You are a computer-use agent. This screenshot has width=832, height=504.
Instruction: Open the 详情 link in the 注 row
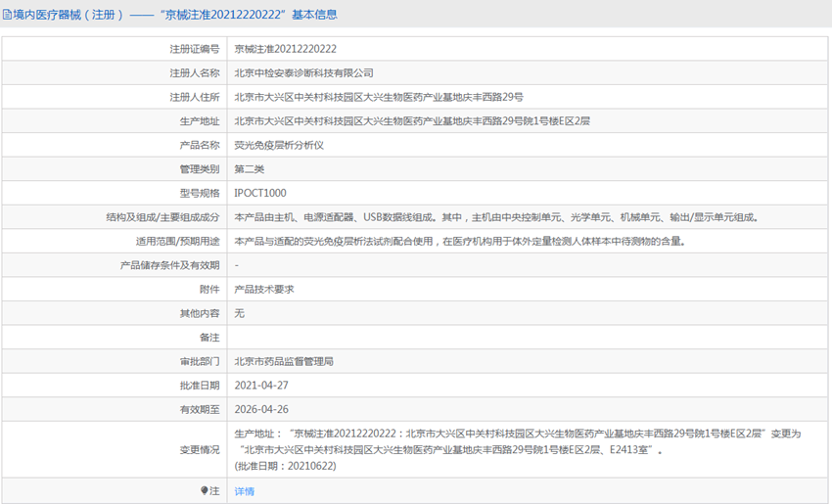[244, 491]
